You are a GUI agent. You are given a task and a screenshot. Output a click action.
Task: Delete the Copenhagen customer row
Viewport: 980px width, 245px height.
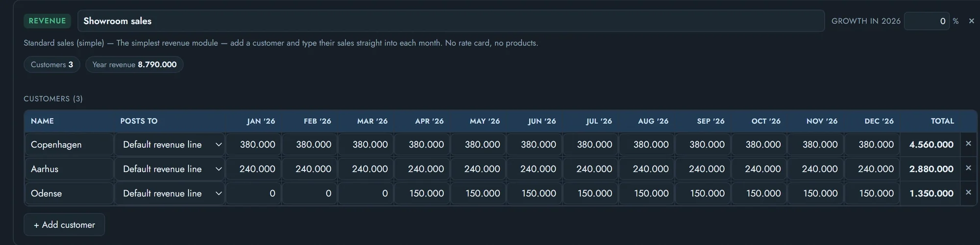[968, 144]
